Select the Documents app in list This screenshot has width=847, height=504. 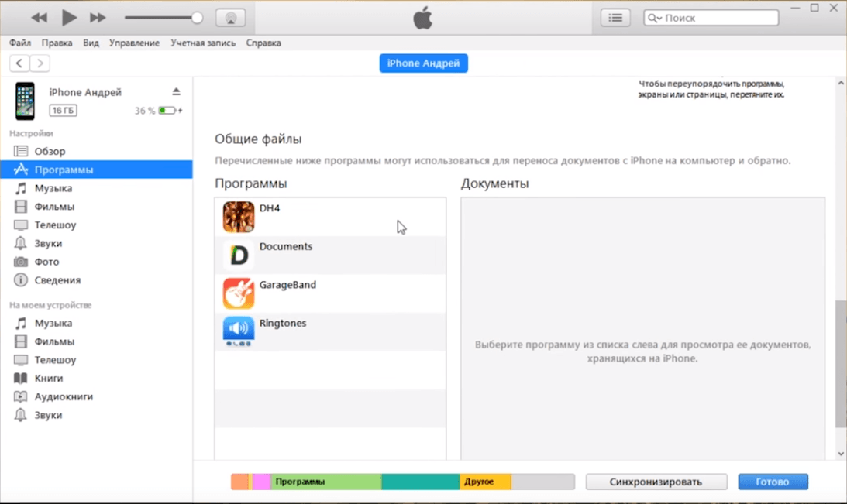click(x=286, y=247)
